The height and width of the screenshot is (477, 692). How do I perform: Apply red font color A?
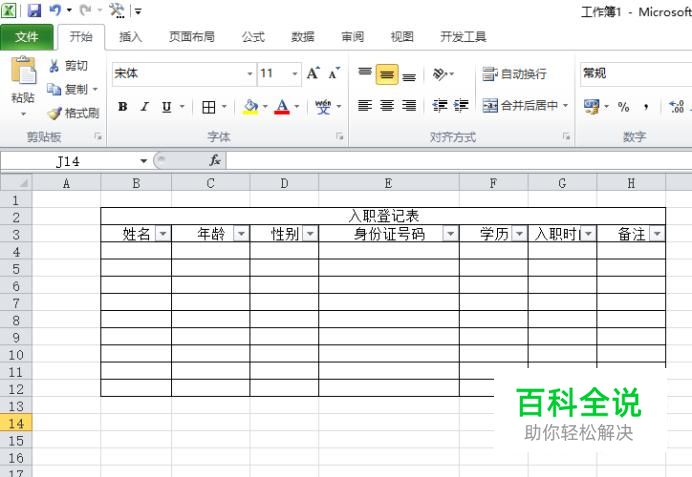coord(282,107)
